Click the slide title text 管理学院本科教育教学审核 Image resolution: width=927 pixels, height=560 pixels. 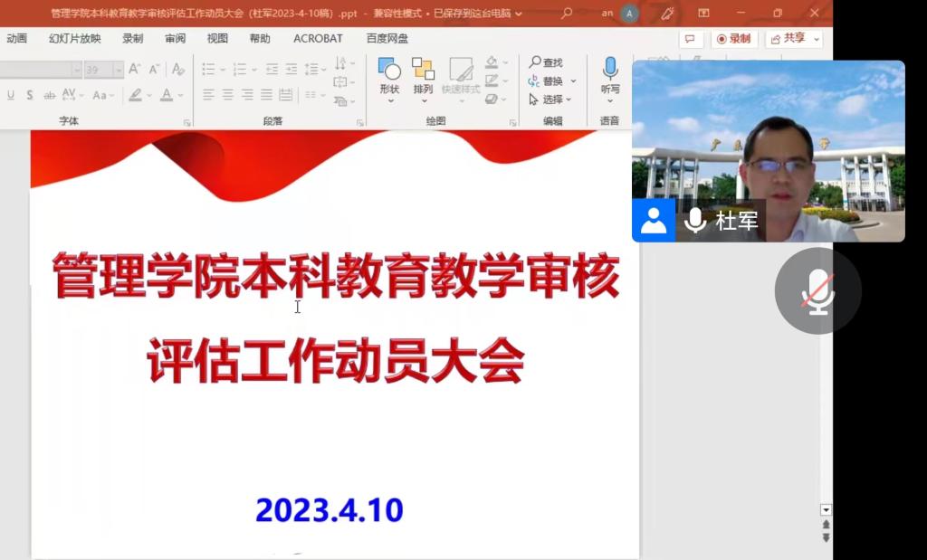click(x=336, y=277)
